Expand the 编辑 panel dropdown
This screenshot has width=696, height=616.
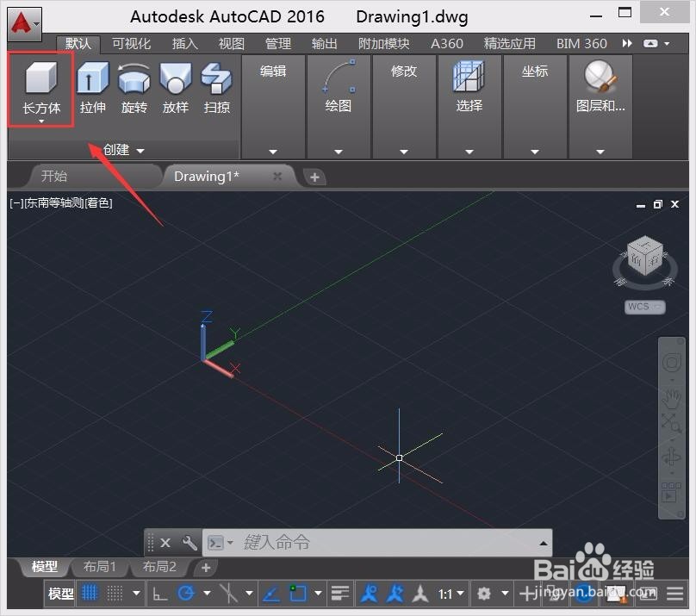pos(273,152)
